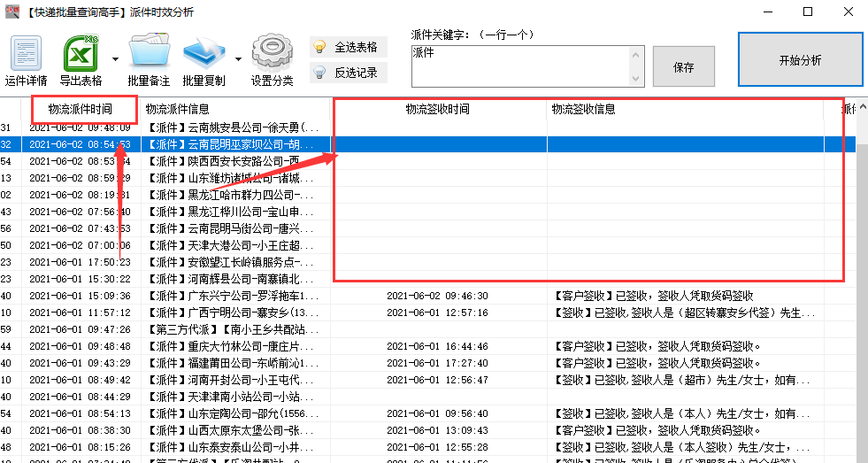
Task: Click the 保存 button
Action: (684, 67)
